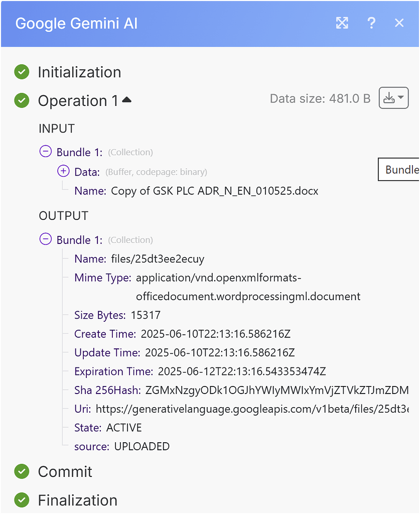Open help using the question mark icon
This screenshot has height=514, width=420.
[371, 23]
